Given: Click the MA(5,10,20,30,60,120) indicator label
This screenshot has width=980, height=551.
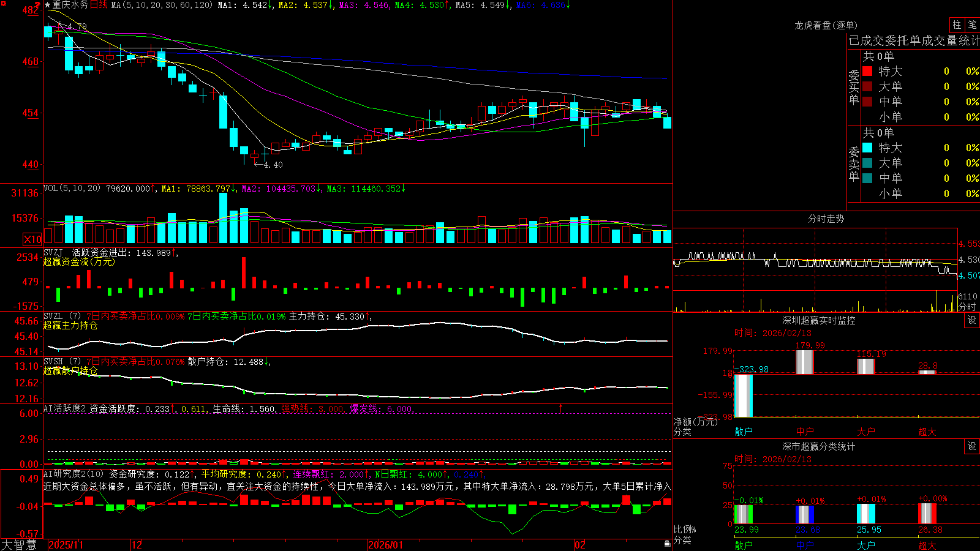Looking at the screenshot, I should pyautogui.click(x=162, y=5).
